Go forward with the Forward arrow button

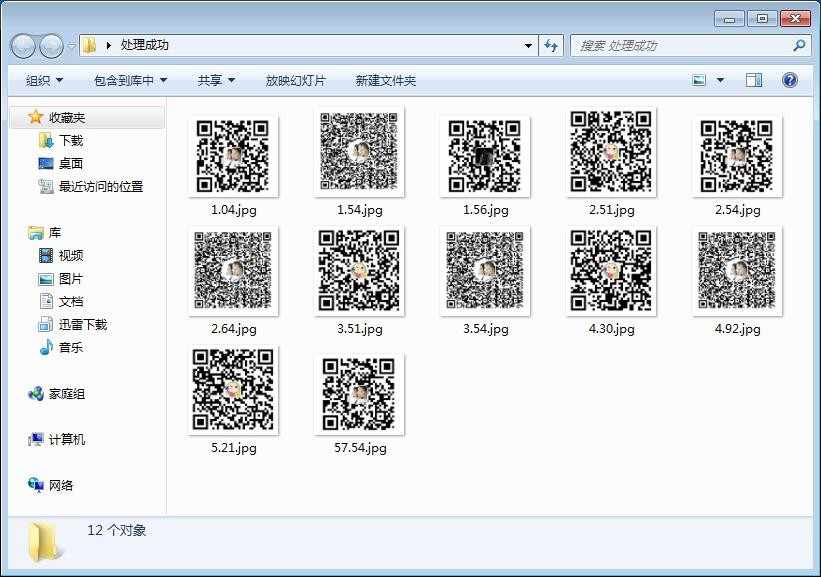[51, 46]
